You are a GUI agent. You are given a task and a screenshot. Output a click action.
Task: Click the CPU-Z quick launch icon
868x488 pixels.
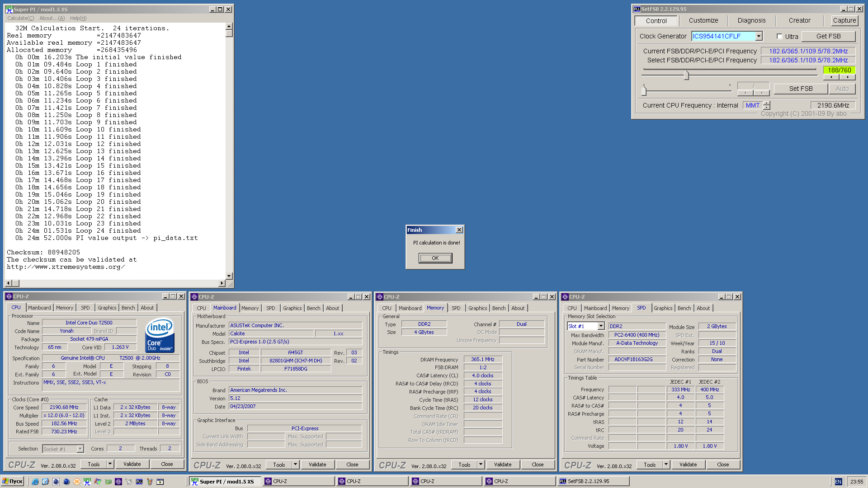(x=118, y=482)
